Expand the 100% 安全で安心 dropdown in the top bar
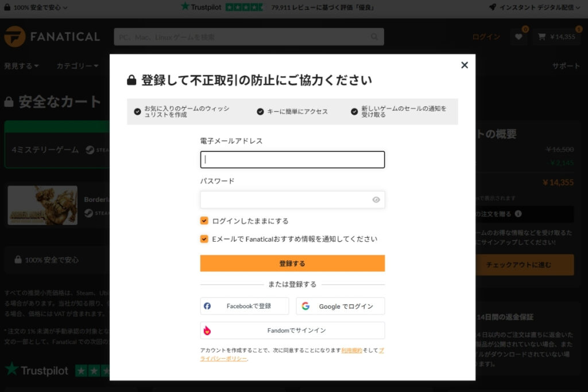The width and height of the screenshot is (588, 392). [x=36, y=7]
